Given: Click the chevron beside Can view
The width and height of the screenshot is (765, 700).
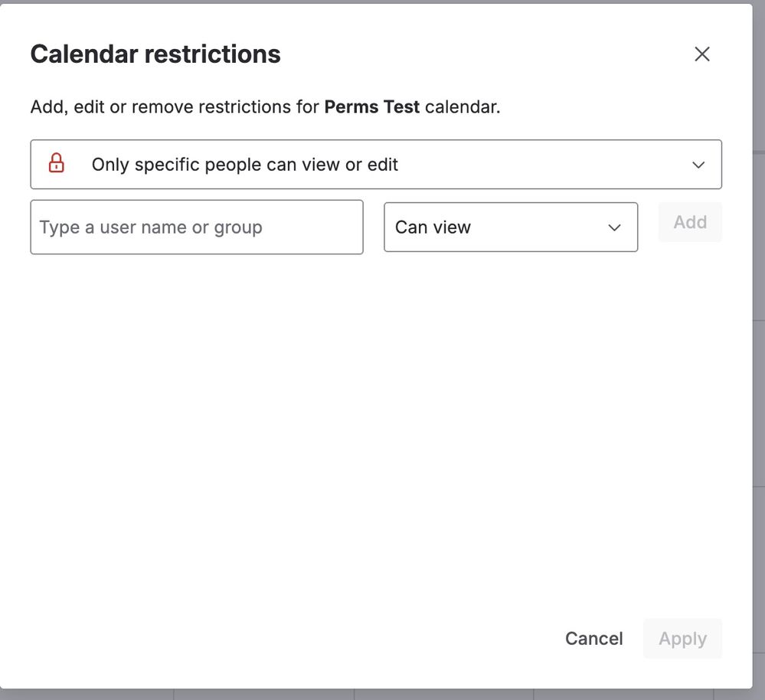Looking at the screenshot, I should [x=614, y=227].
